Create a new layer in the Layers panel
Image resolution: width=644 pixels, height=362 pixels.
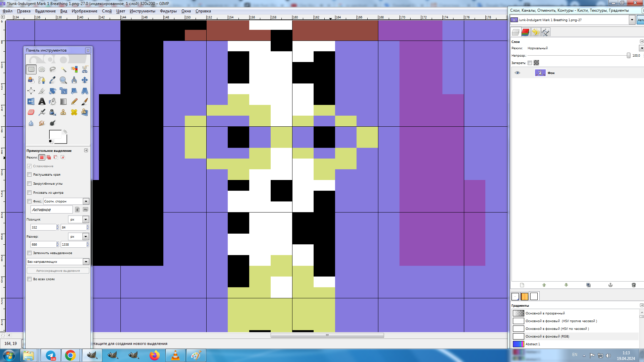(x=522, y=285)
